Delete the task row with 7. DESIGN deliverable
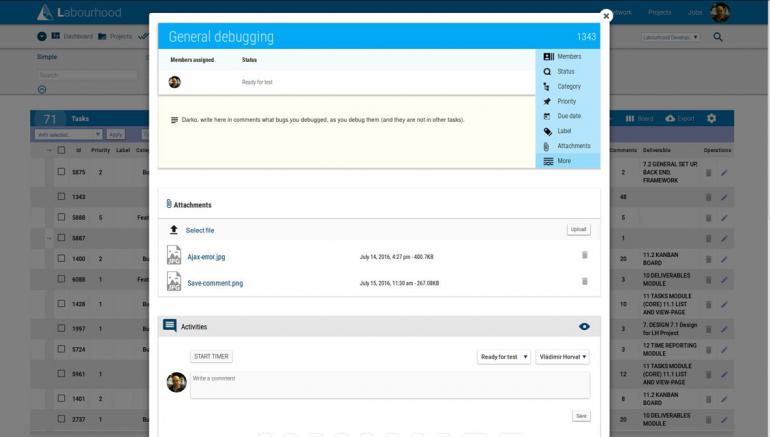Screen dimensions: 770x437 pyautogui.click(x=709, y=329)
